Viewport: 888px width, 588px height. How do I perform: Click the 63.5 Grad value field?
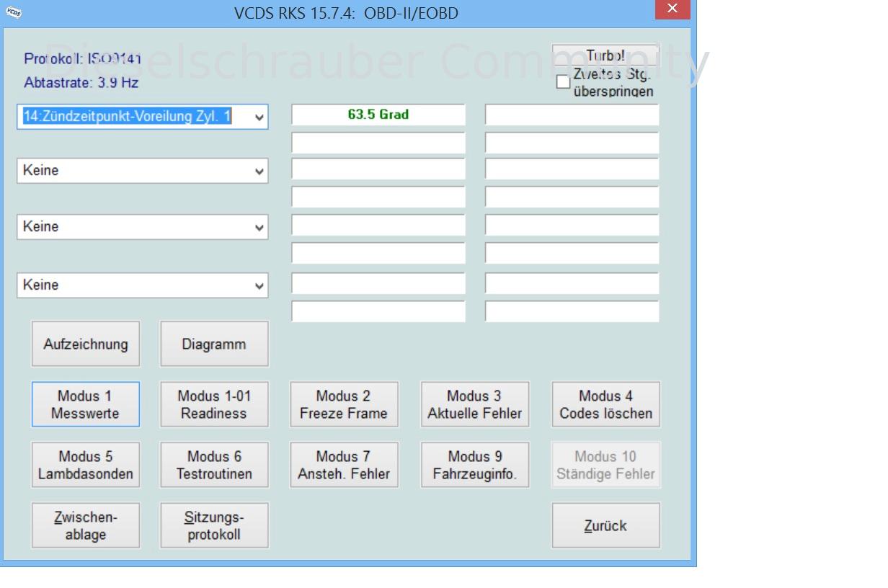378,115
